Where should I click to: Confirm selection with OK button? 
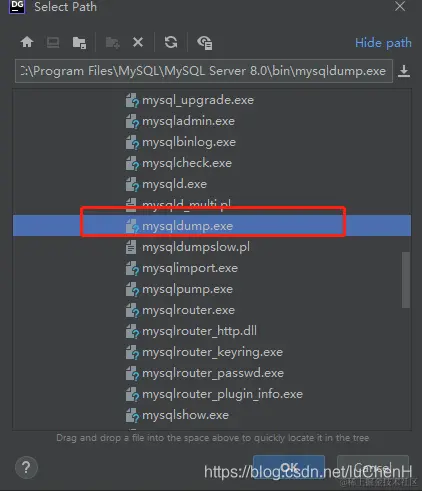[x=289, y=467]
